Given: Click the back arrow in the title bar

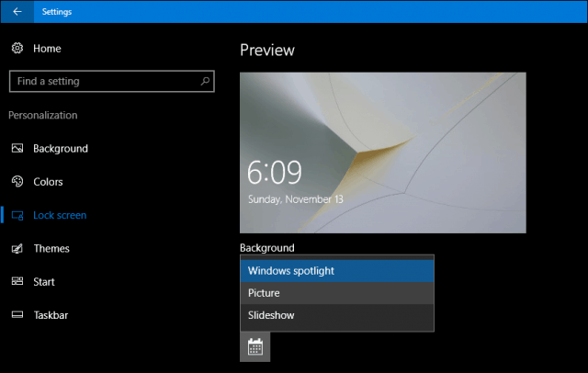Looking at the screenshot, I should 17,12.
